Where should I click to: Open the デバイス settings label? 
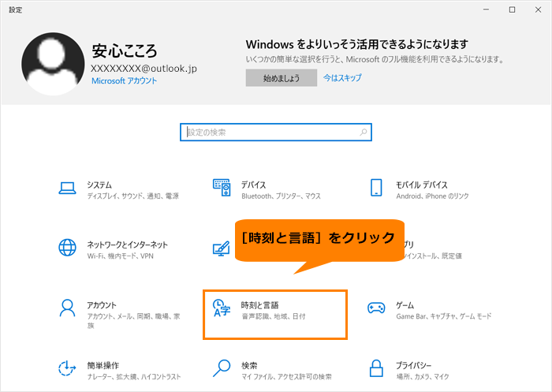pos(253,185)
